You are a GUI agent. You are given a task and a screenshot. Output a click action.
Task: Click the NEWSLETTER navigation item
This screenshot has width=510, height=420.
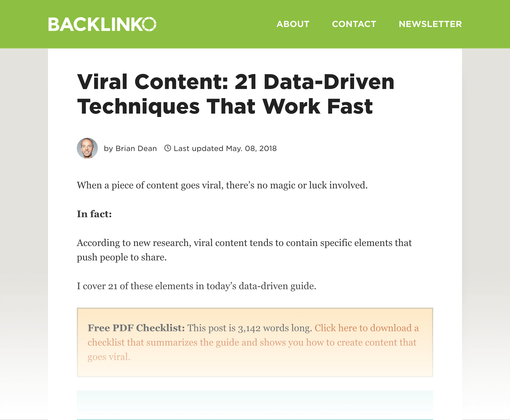pyautogui.click(x=428, y=23)
